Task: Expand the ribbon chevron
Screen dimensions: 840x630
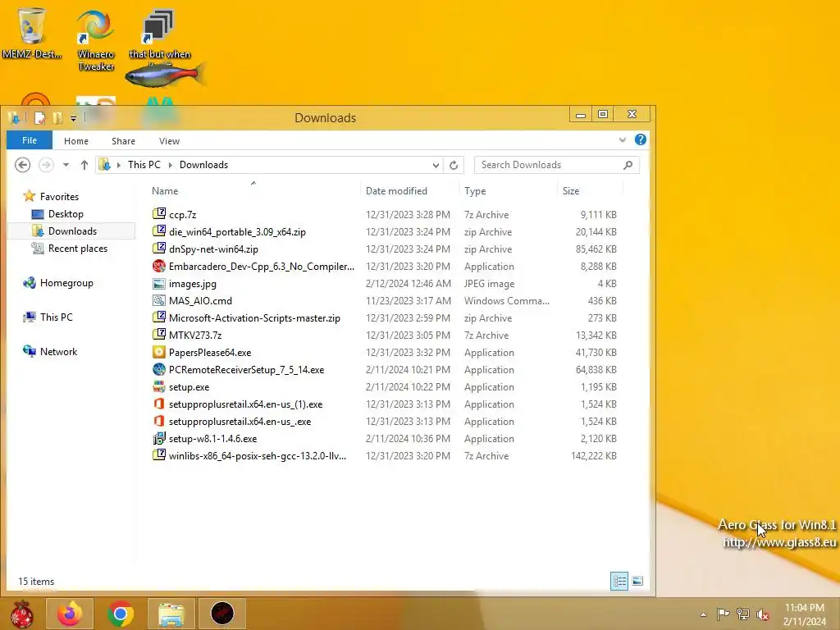Action: coord(623,139)
